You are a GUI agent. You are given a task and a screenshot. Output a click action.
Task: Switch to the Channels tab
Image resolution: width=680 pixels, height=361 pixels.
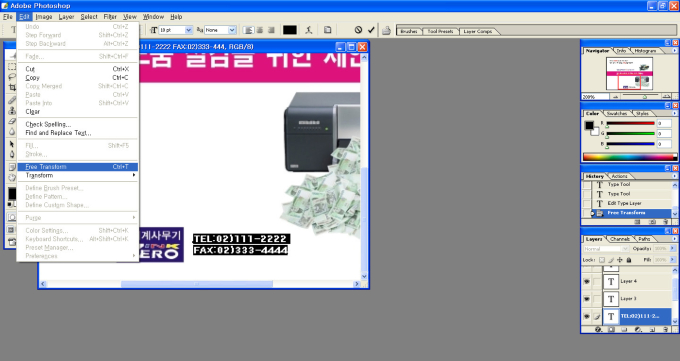(x=619, y=239)
